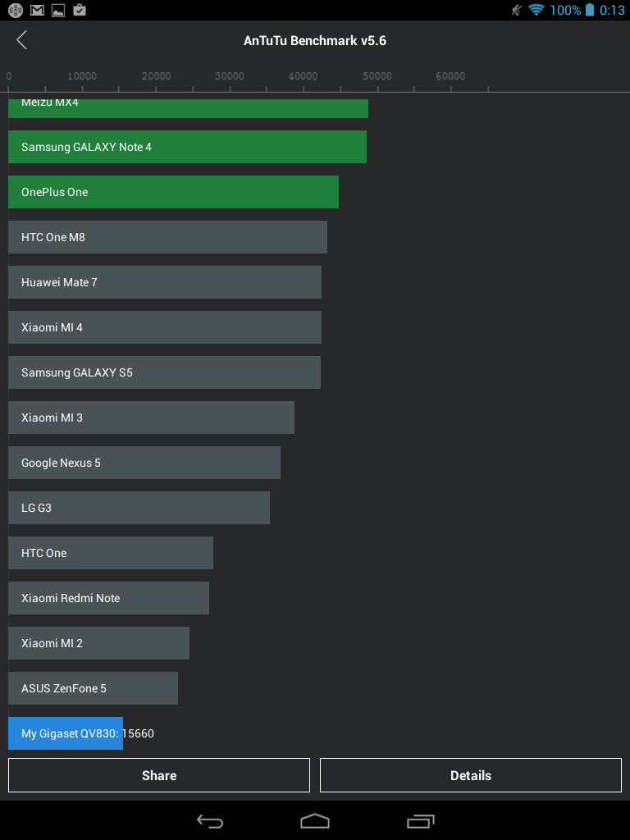Image resolution: width=630 pixels, height=840 pixels.
Task: Open the Recent Apps navigation button
Action: pos(420,821)
